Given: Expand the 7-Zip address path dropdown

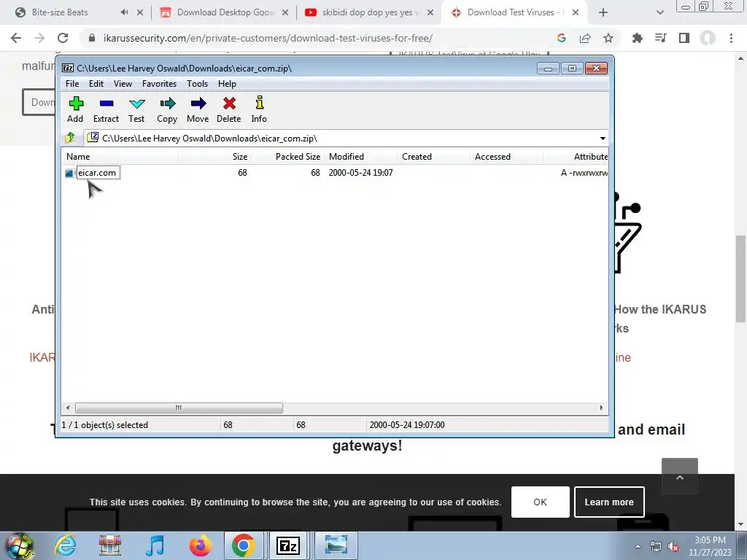Looking at the screenshot, I should 603,138.
